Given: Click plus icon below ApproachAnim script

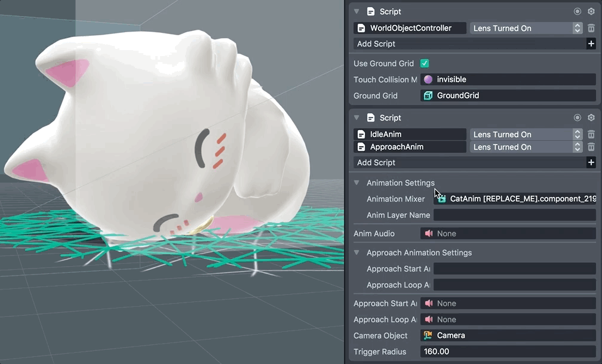Looking at the screenshot, I should point(591,162).
